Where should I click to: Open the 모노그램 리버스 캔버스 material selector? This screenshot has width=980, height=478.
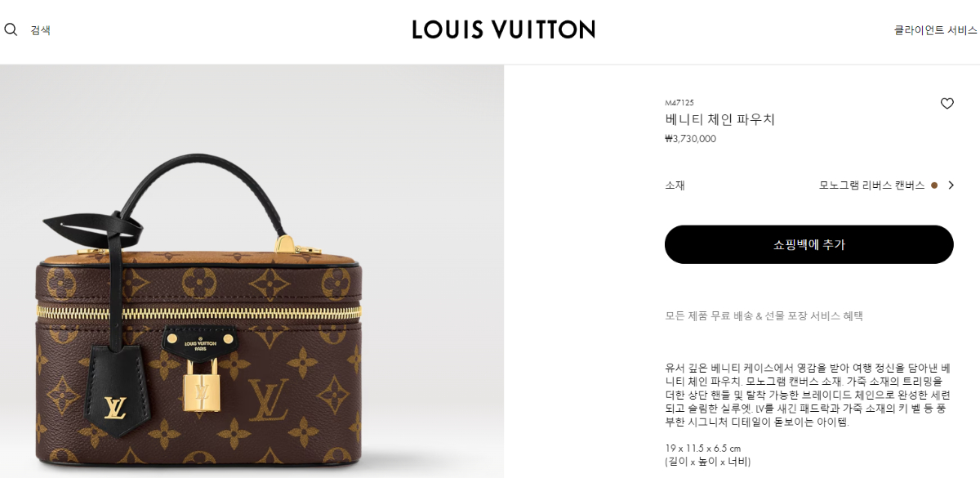871,185
